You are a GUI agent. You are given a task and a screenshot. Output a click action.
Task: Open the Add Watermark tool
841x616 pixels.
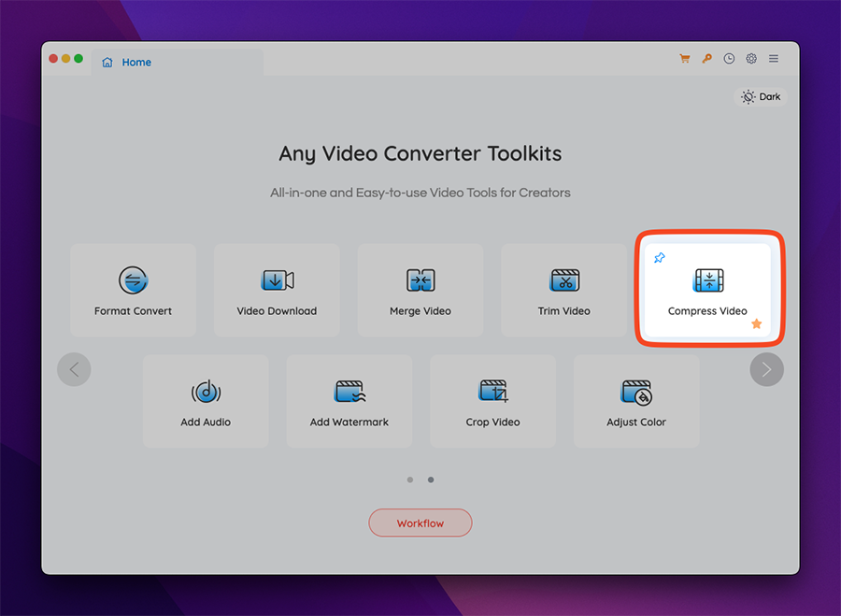[x=349, y=401]
